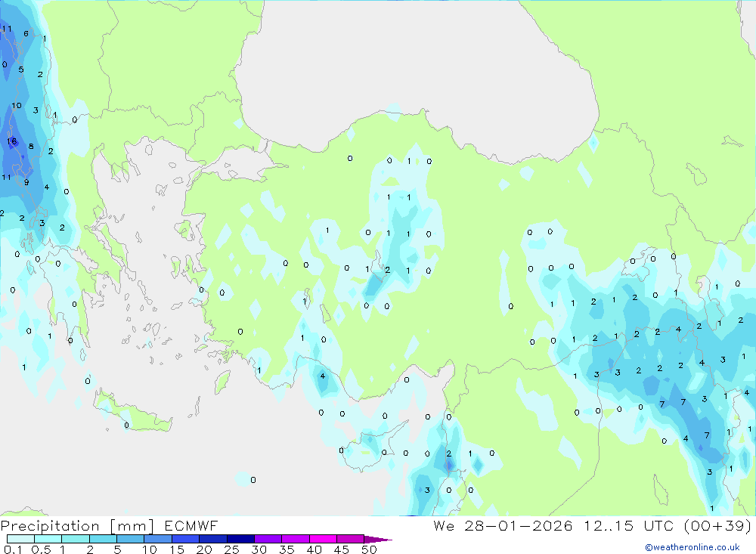Open the weatheronline.co.uk copyright link
The image size is (756, 554).
(692, 547)
